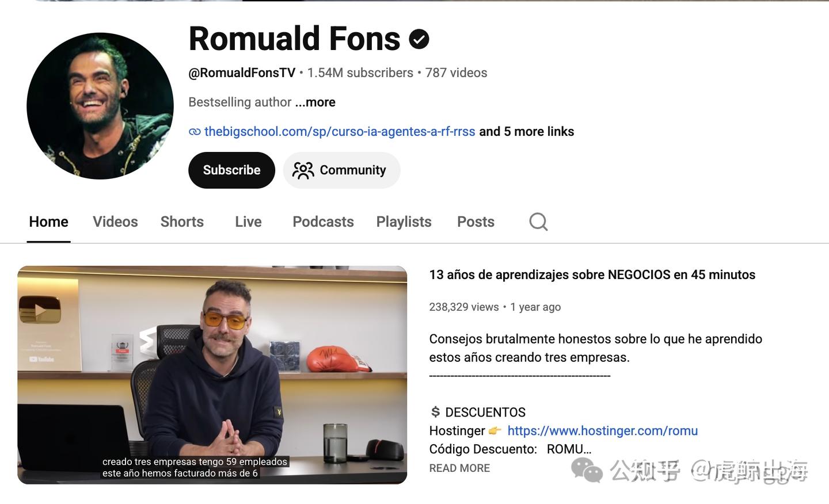This screenshot has width=829, height=504.
Task: Click the link chain icon before thebigschool.com
Action: 195,132
